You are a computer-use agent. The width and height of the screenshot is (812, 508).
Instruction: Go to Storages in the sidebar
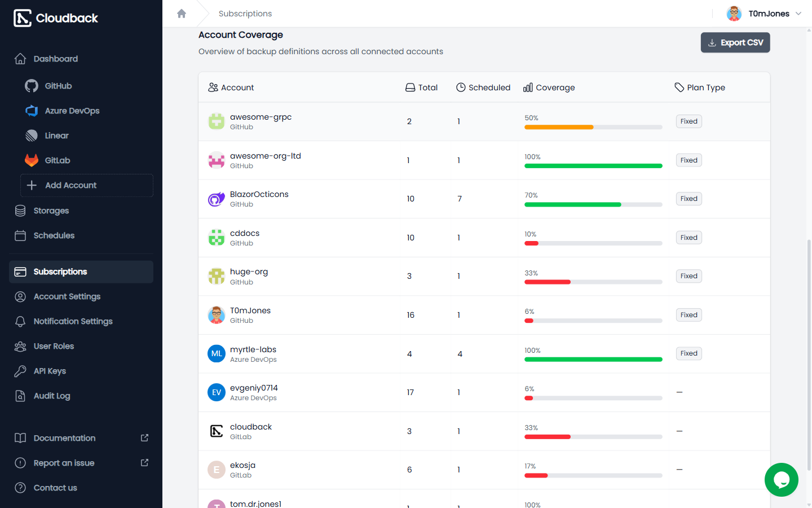pyautogui.click(x=81, y=211)
